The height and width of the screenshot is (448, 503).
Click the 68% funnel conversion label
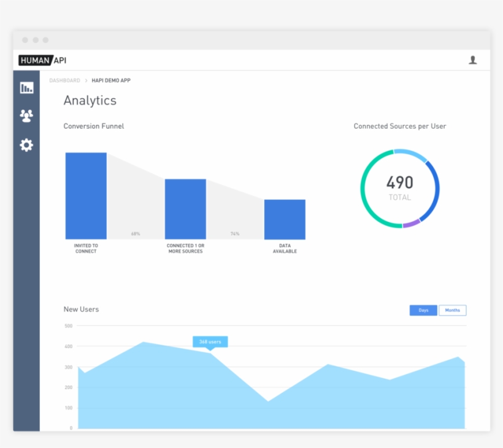136,233
